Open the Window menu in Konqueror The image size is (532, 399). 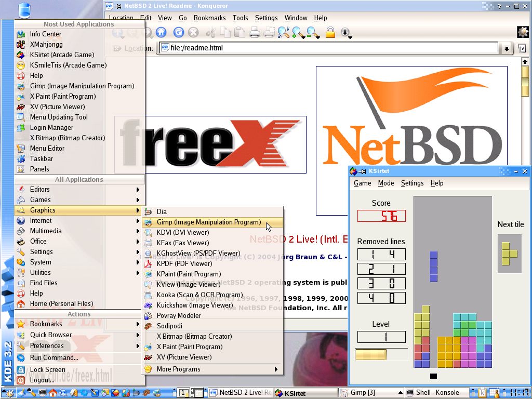pos(296,18)
